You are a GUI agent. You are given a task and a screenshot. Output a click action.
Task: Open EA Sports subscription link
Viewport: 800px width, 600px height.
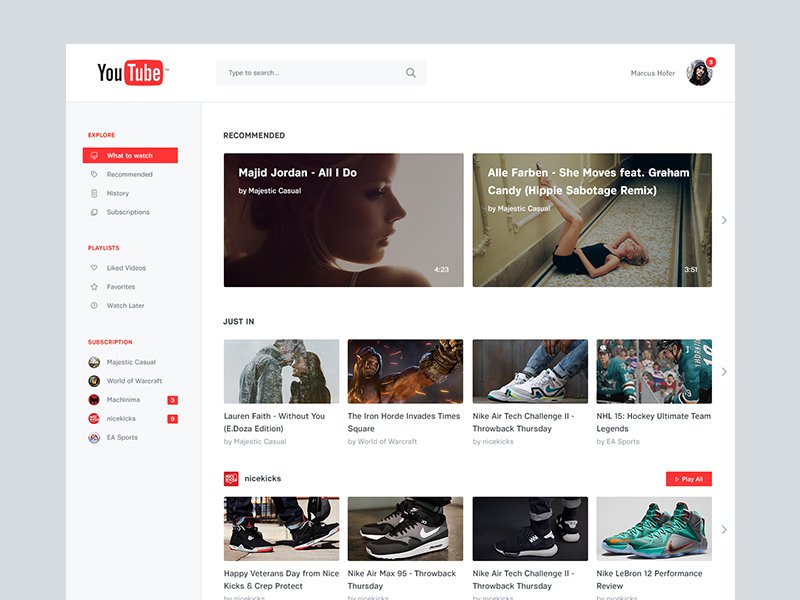coord(122,438)
